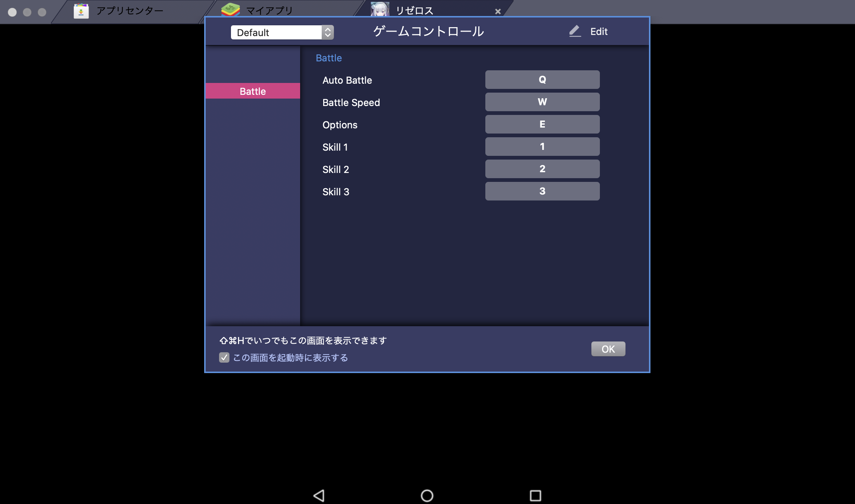Screen dimensions: 855x504
Task: Click the Options shortcut icon E
Action: pos(542,124)
